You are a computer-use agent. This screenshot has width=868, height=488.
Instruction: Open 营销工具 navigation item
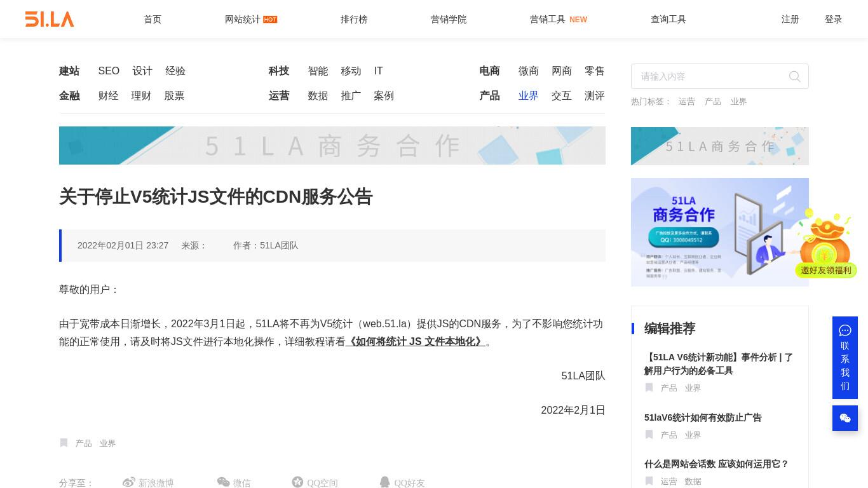pos(548,19)
